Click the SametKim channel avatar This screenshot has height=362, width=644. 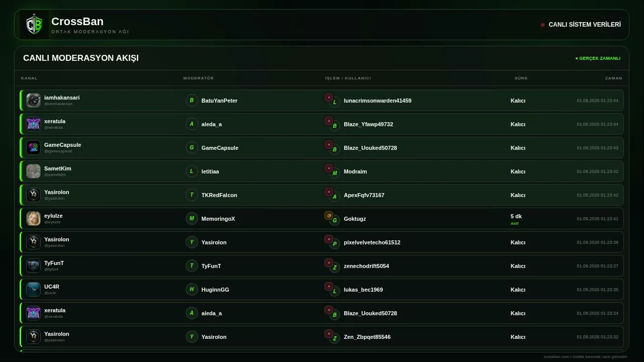33,171
